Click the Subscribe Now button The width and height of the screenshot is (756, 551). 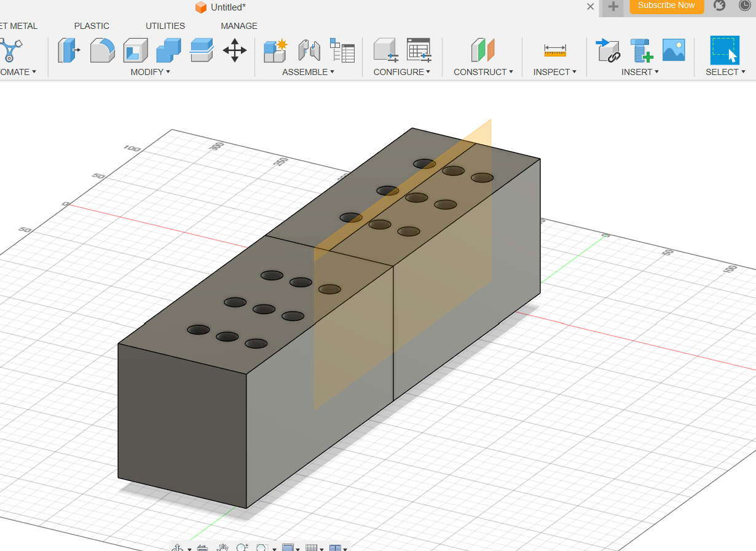click(666, 6)
